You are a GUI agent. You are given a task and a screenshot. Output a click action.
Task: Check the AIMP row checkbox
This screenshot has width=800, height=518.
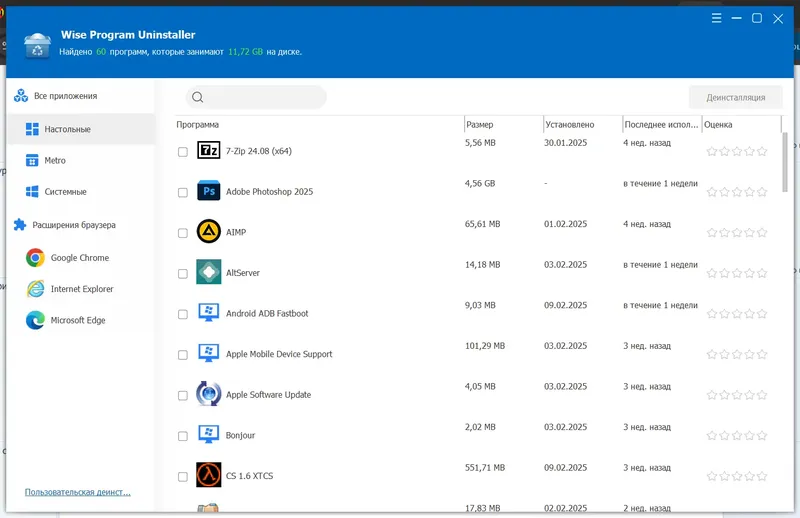click(183, 233)
